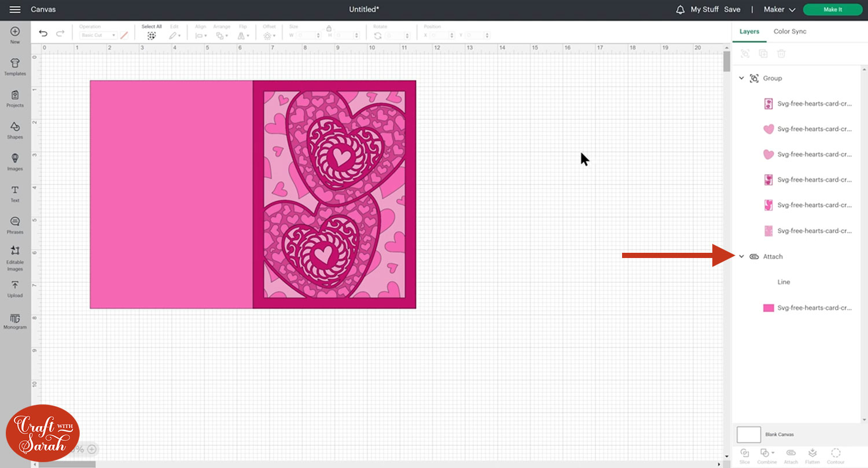
Task: Click the Phrases icon
Action: (15, 224)
